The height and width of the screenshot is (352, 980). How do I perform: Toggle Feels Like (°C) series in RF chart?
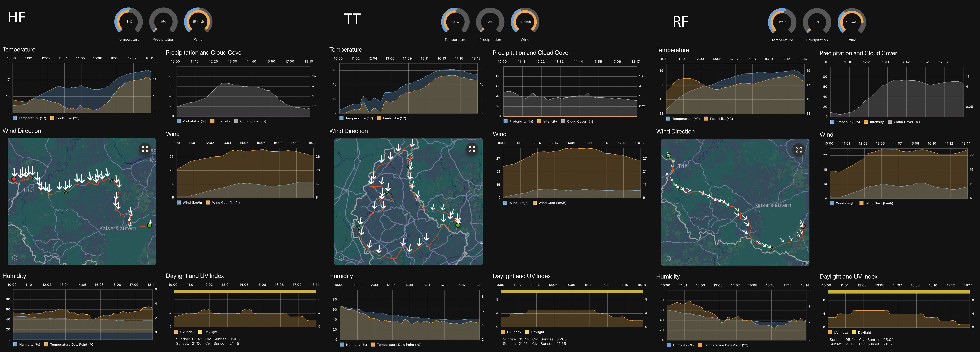coord(718,119)
